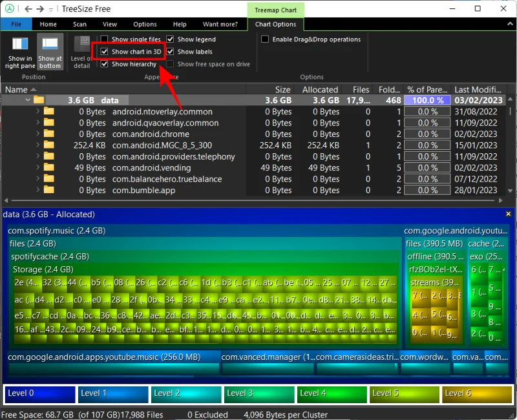Expand the android.ntoverlay.common folder

[37, 111]
